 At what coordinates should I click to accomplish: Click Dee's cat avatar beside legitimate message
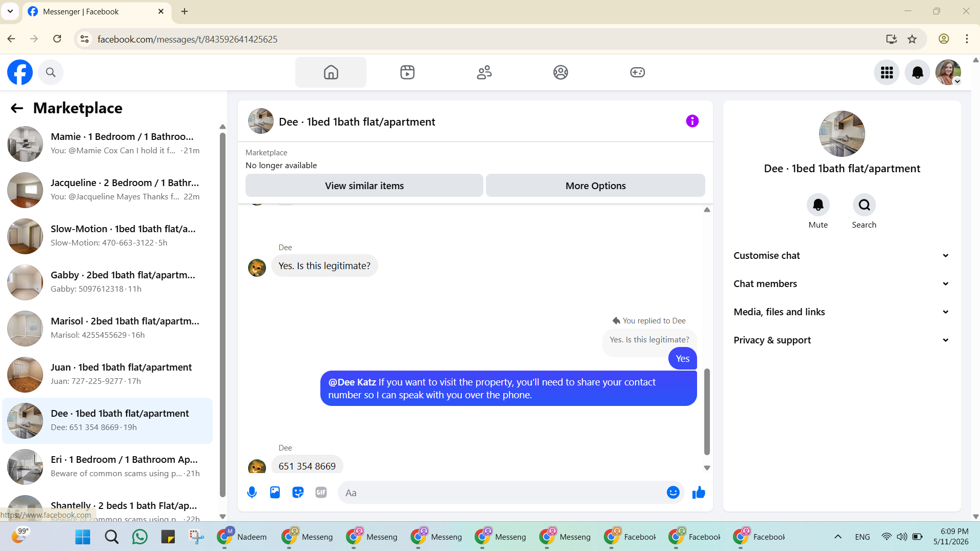pyautogui.click(x=257, y=267)
